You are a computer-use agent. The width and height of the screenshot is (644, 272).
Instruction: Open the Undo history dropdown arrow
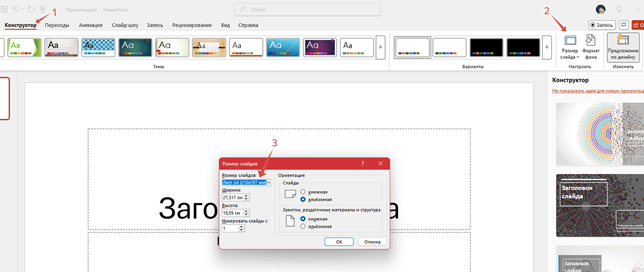click(x=22, y=9)
